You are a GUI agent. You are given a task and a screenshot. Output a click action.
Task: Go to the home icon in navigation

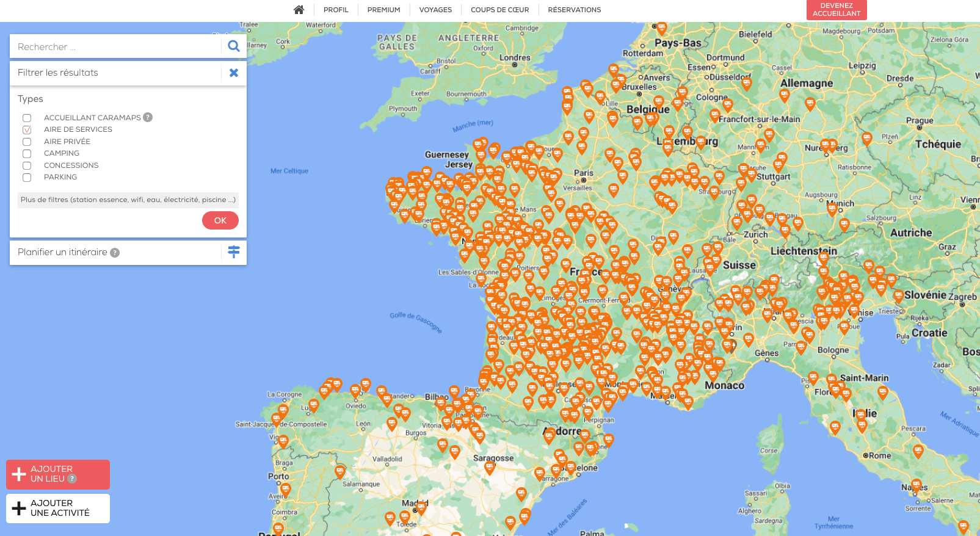299,10
